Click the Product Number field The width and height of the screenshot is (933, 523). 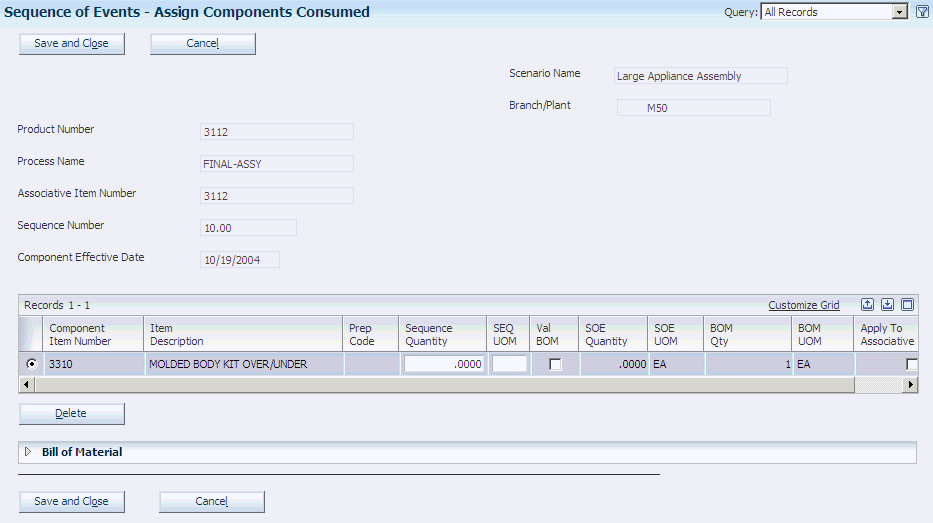pos(277,131)
